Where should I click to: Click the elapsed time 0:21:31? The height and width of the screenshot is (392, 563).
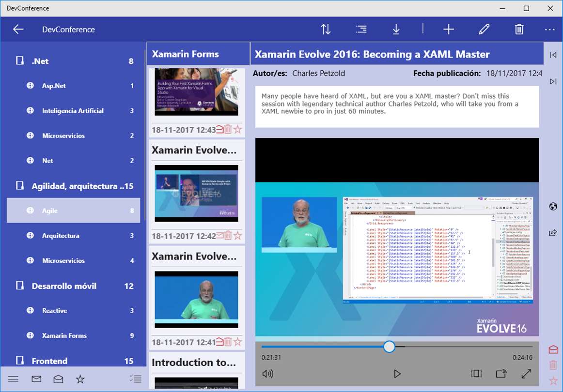point(271,358)
